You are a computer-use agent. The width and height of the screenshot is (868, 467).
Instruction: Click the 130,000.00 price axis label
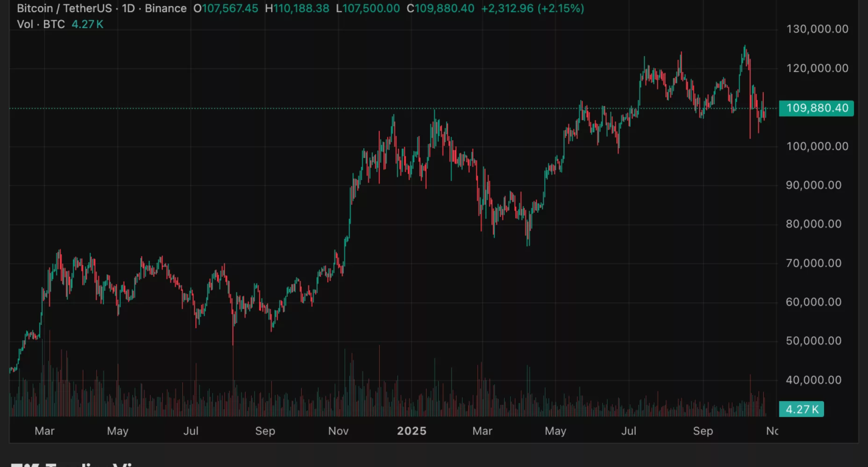(817, 29)
